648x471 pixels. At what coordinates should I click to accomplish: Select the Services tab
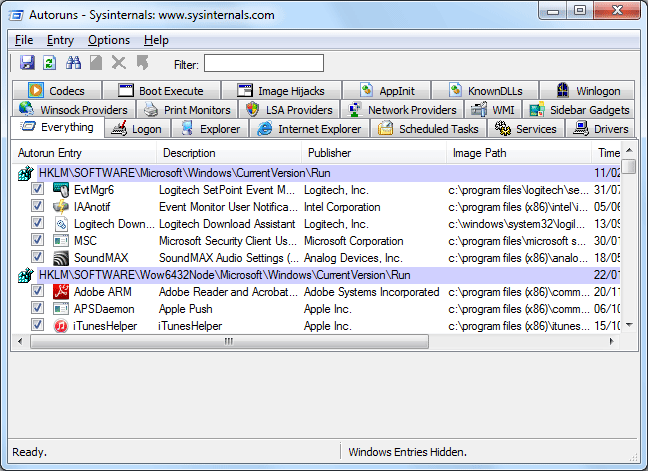pyautogui.click(x=526, y=128)
